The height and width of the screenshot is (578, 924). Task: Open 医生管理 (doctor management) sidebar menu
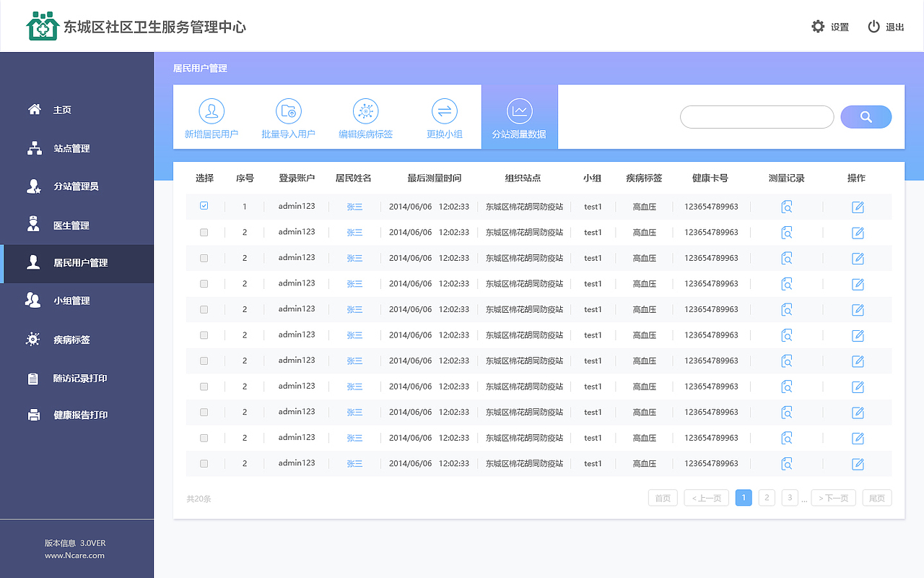click(65, 225)
